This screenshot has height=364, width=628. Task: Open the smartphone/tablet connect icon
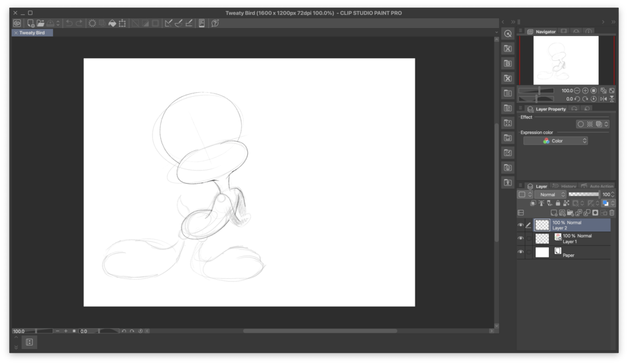pos(202,24)
